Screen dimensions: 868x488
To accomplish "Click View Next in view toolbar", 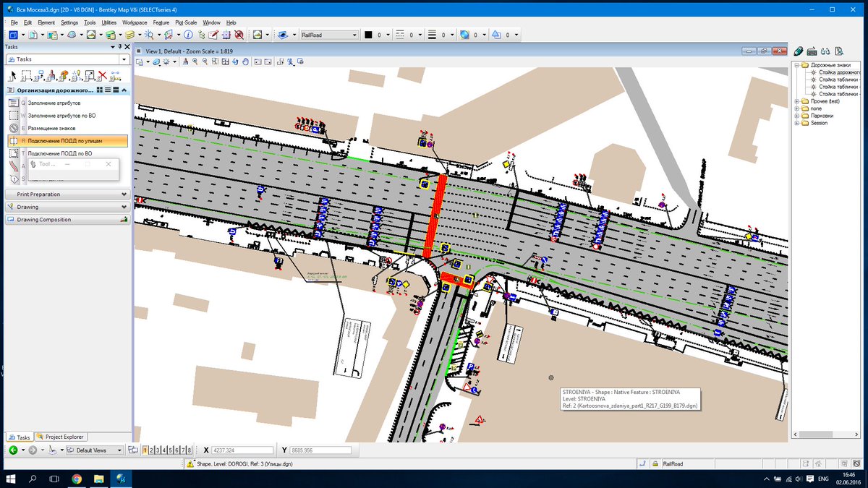I will (x=268, y=61).
